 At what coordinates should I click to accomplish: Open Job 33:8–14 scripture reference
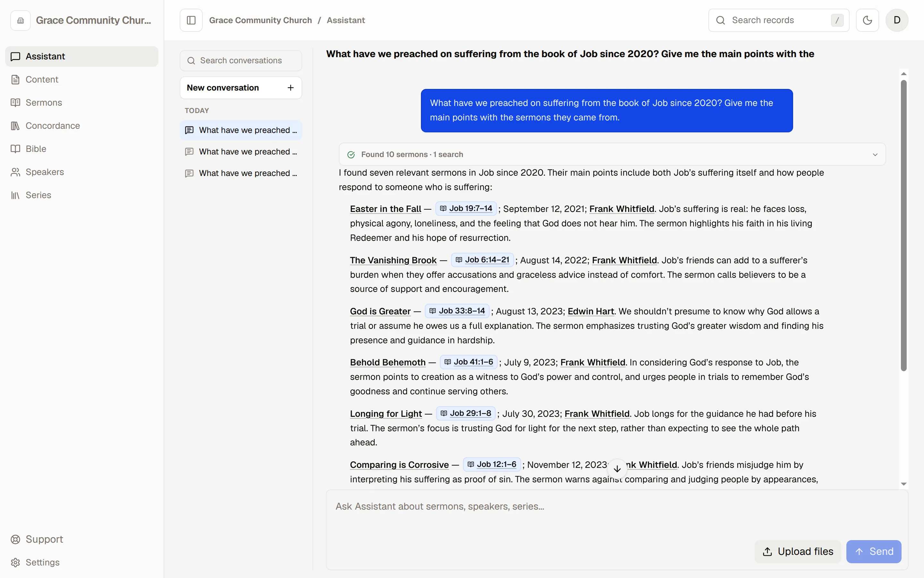click(x=457, y=311)
